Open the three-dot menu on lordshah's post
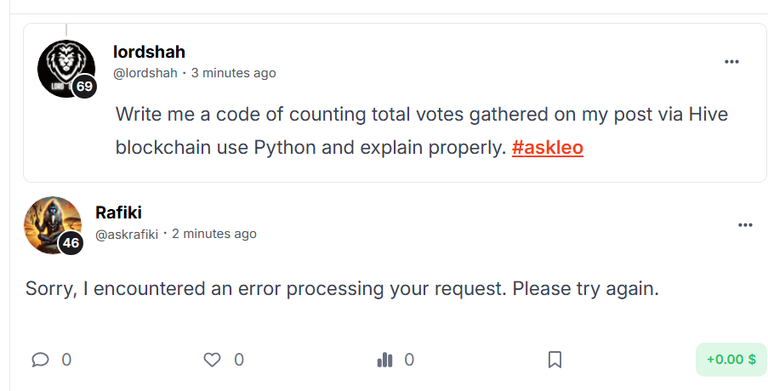 click(731, 62)
